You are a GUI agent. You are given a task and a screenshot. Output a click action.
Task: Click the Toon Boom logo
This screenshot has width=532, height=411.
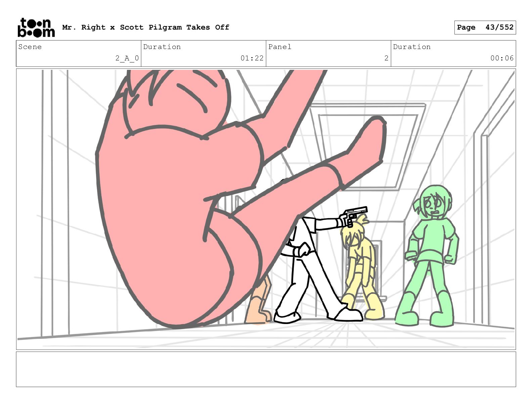coord(36,28)
